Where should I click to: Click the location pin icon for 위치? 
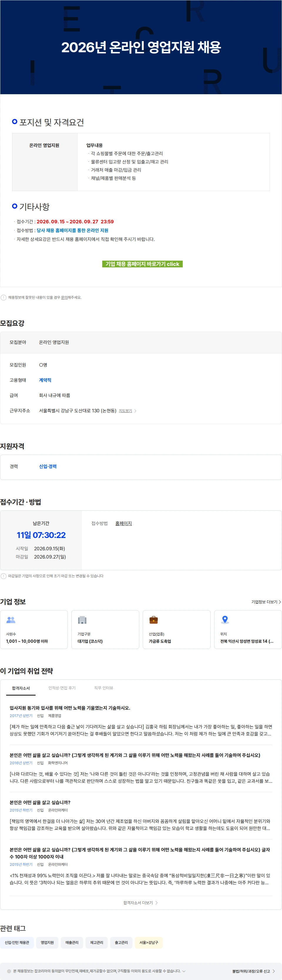pos(225,620)
